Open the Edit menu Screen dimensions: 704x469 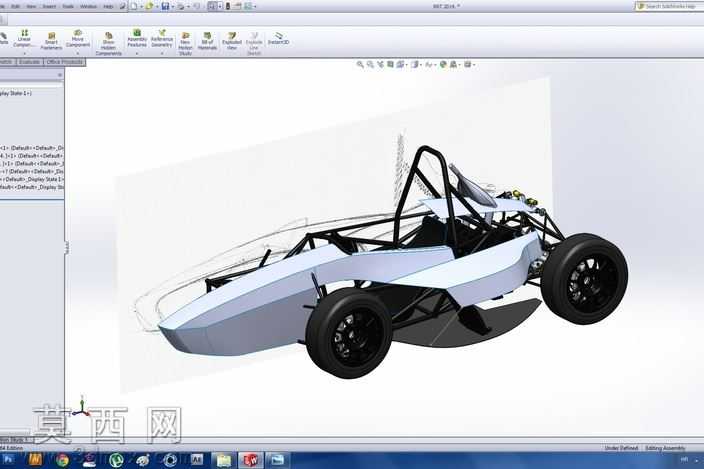pyautogui.click(x=16, y=7)
